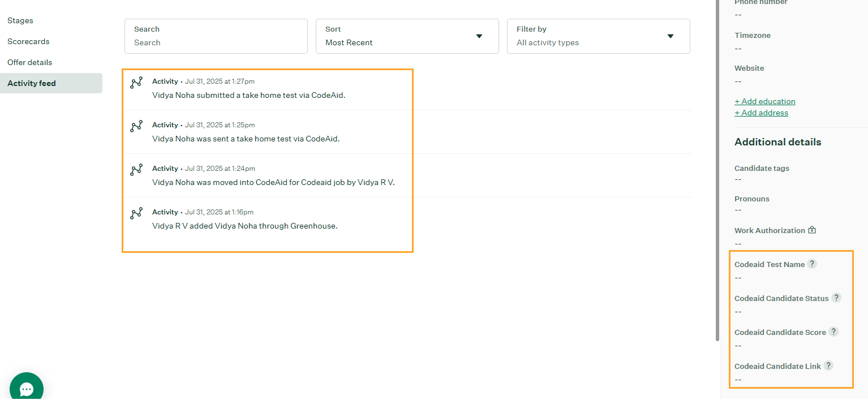
Task: Click the 'Work Authorization' label
Action: (x=770, y=230)
